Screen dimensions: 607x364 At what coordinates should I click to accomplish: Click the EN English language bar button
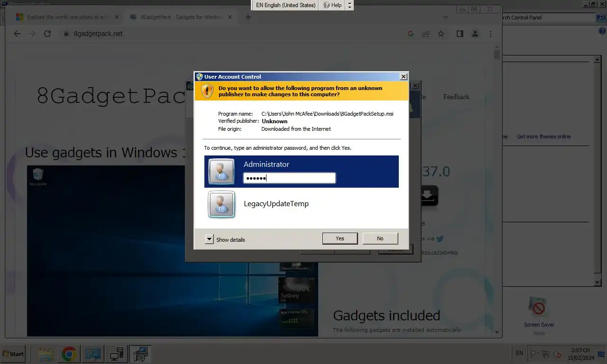[285, 5]
